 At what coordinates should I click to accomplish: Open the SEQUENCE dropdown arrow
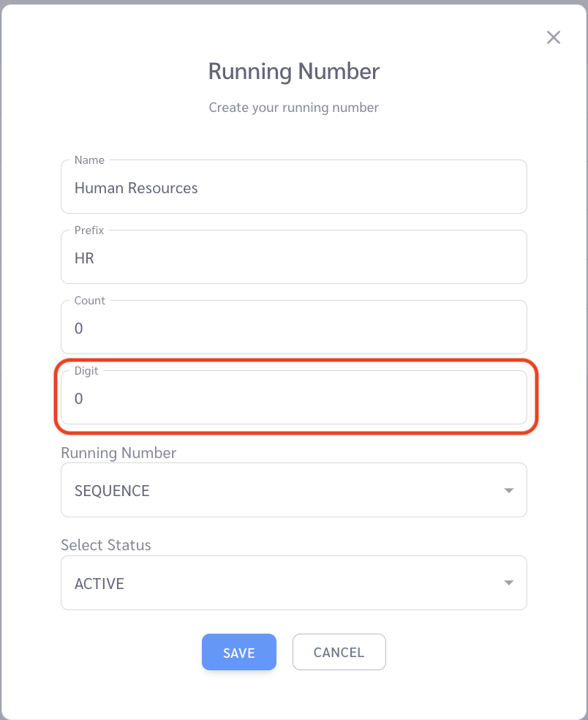(508, 490)
